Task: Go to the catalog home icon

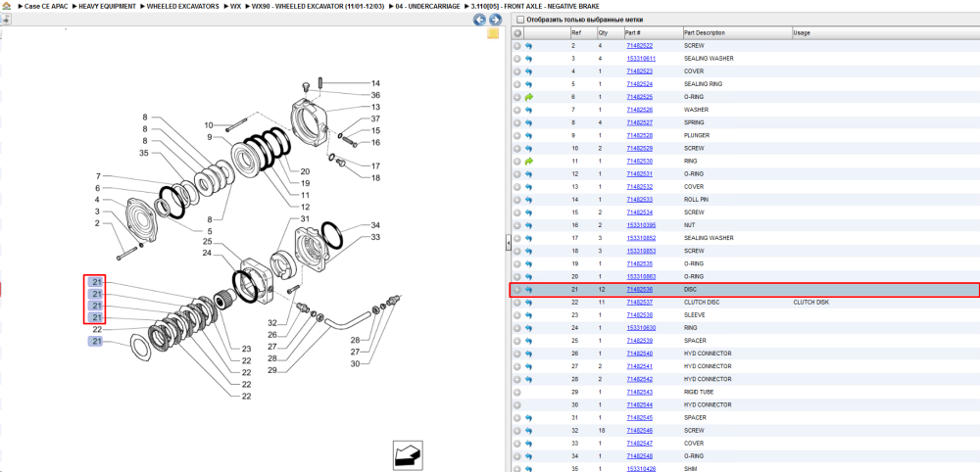Action: (6, 6)
